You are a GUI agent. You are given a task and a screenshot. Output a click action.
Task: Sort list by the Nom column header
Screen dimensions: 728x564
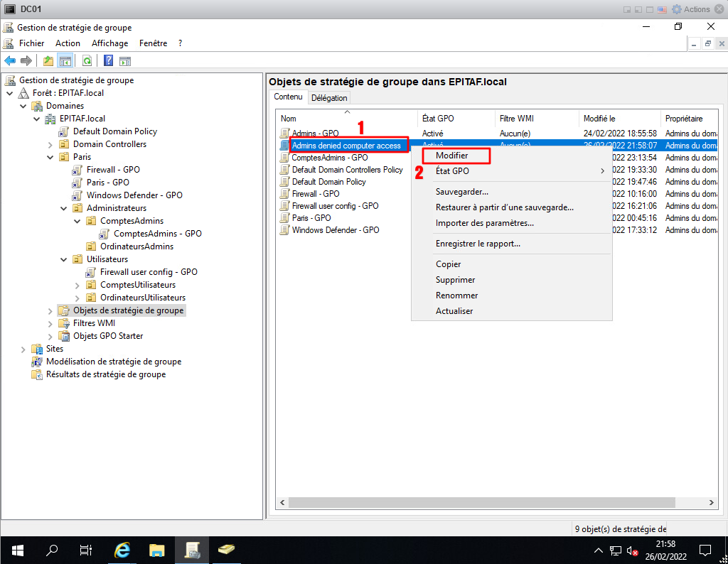(346, 119)
